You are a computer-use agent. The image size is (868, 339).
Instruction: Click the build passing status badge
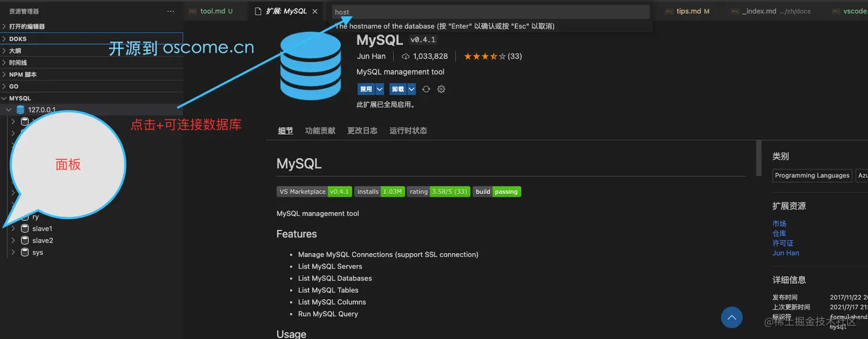[497, 192]
